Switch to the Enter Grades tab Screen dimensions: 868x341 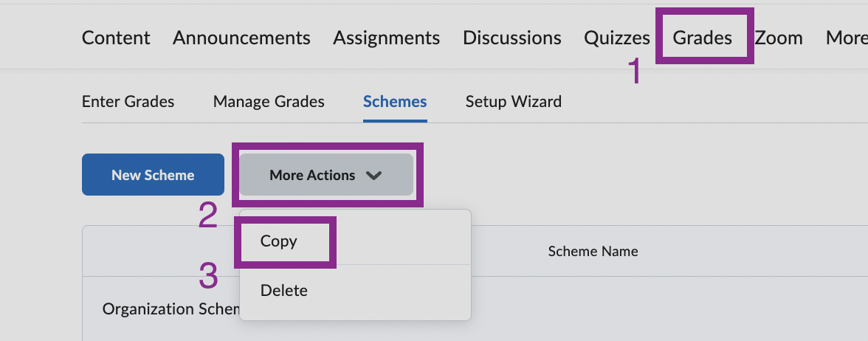pyautogui.click(x=128, y=102)
